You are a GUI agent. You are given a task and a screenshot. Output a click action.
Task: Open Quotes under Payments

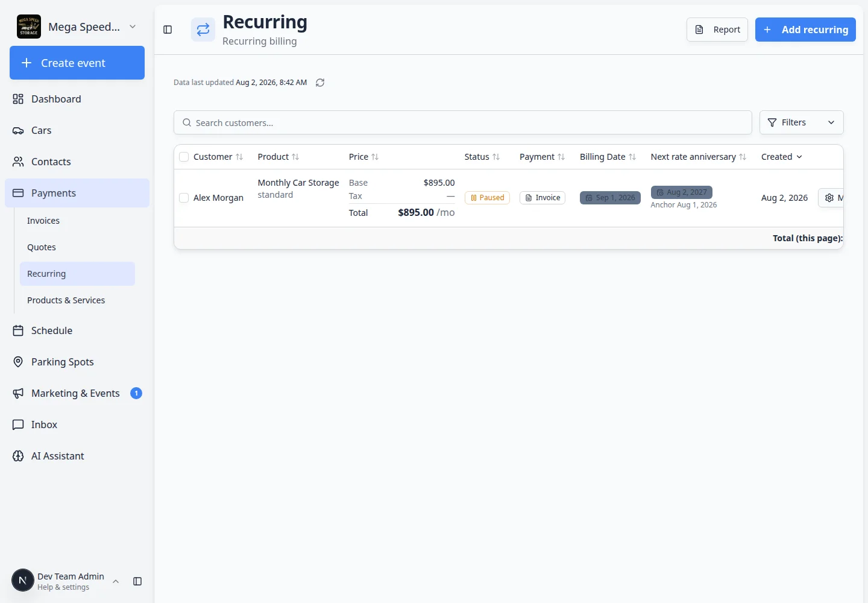pyautogui.click(x=77, y=247)
